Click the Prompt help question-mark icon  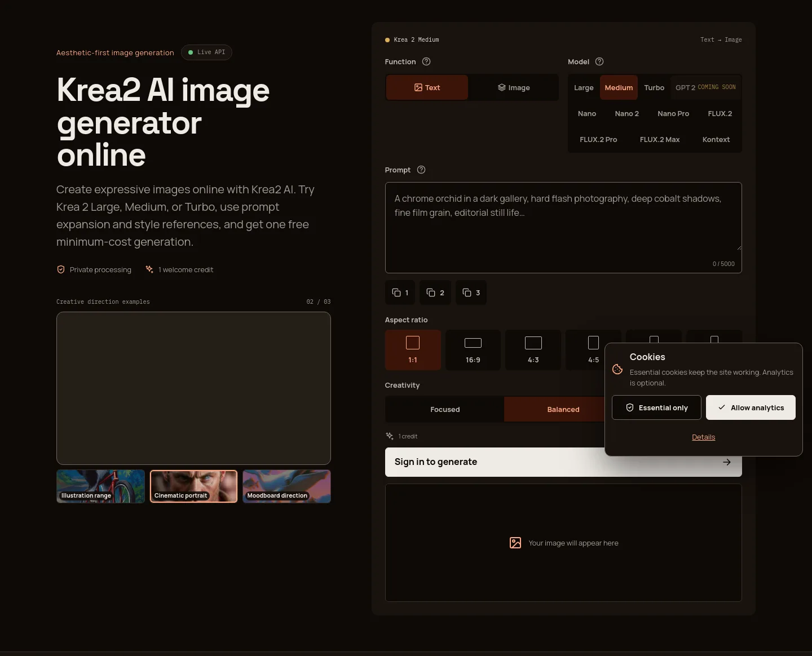coord(421,170)
